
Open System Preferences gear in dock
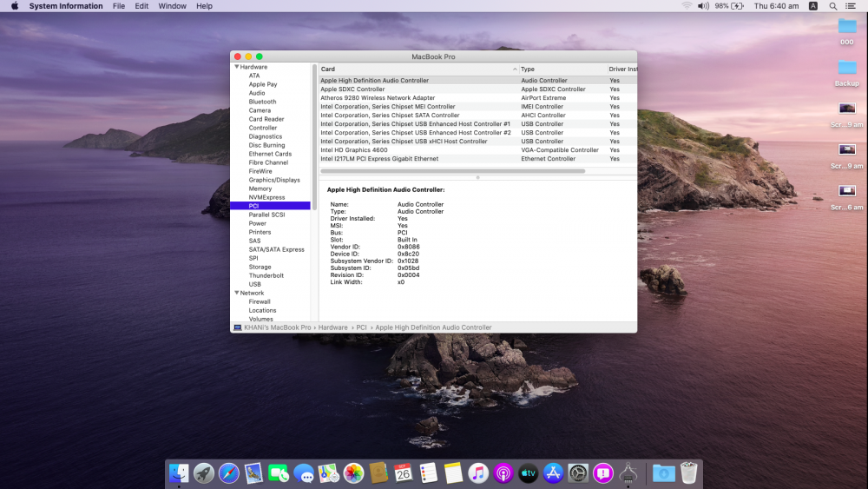(x=578, y=473)
